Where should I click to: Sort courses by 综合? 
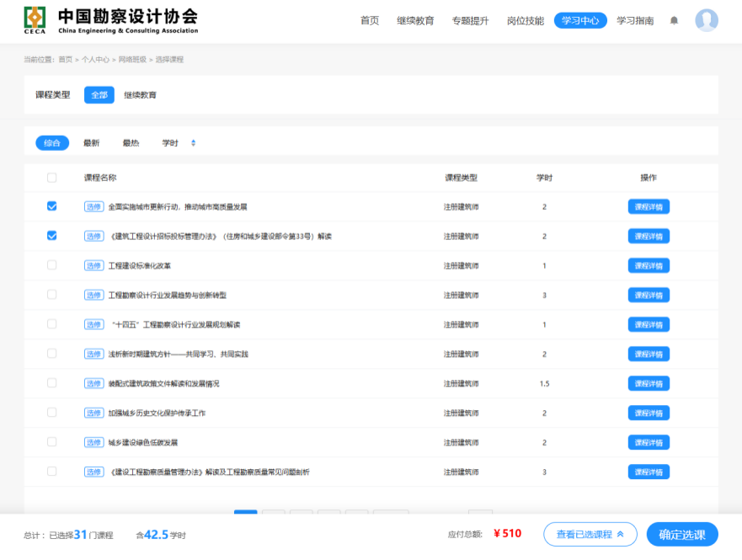click(x=52, y=143)
